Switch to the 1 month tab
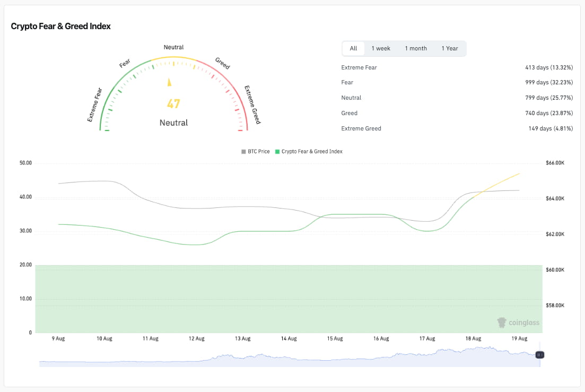The image size is (585, 392). tap(416, 48)
